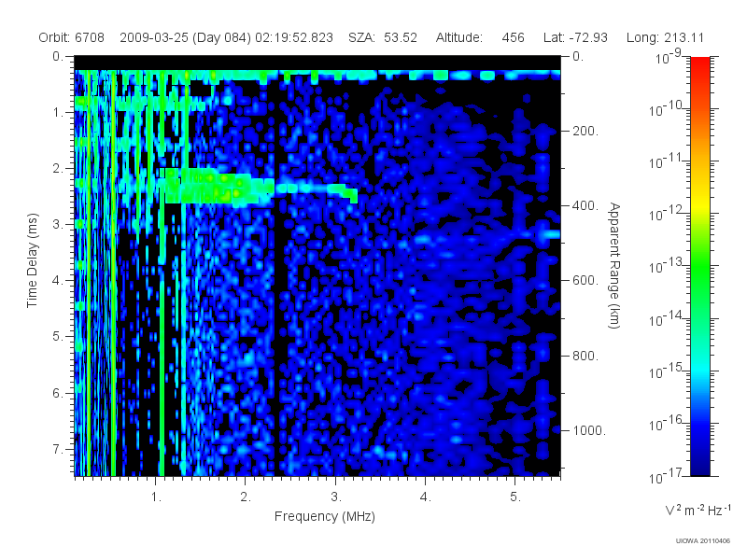Click the Lat: -72.93 text

[575, 37]
